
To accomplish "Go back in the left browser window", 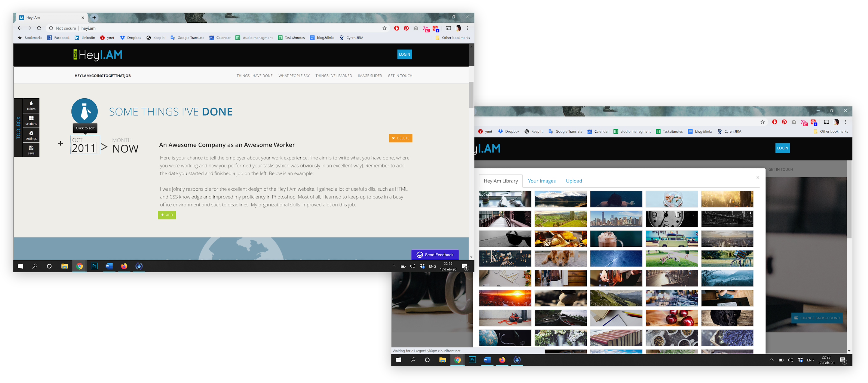I will click(20, 28).
